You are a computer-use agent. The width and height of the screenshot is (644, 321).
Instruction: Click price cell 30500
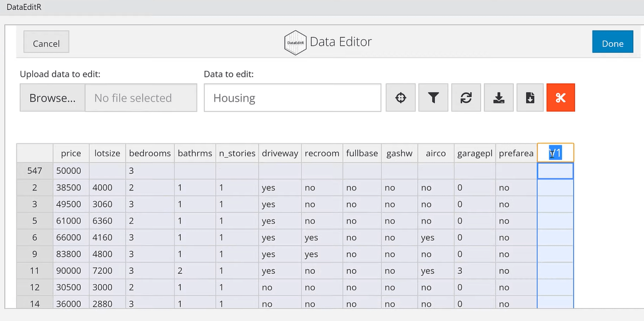(71, 287)
